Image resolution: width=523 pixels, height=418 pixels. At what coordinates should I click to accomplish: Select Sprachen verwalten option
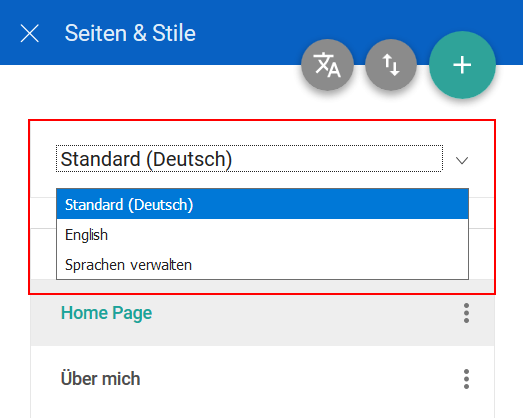(x=263, y=265)
